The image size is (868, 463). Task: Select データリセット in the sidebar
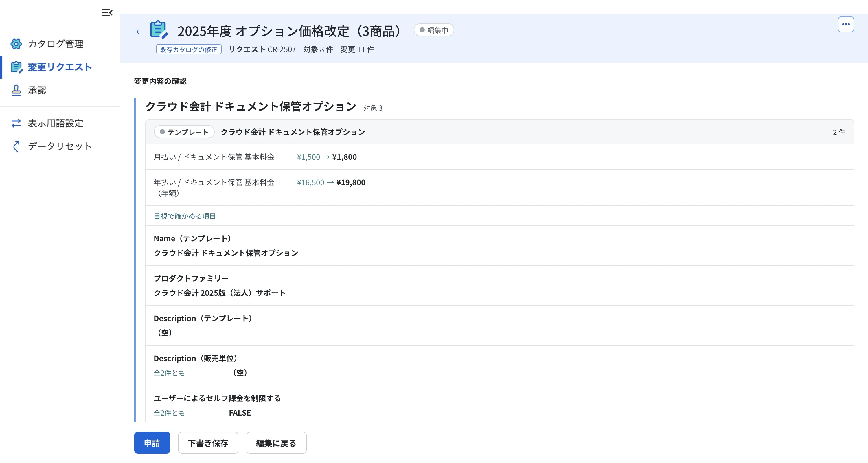click(x=60, y=146)
